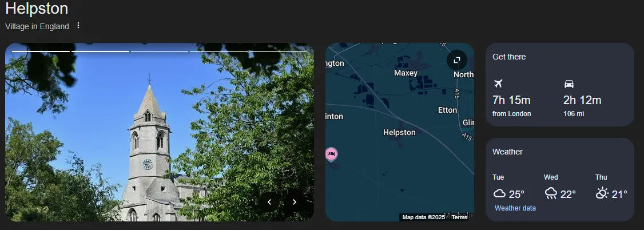
Task: Jump to the third photo progress segment
Action: tap(160, 51)
